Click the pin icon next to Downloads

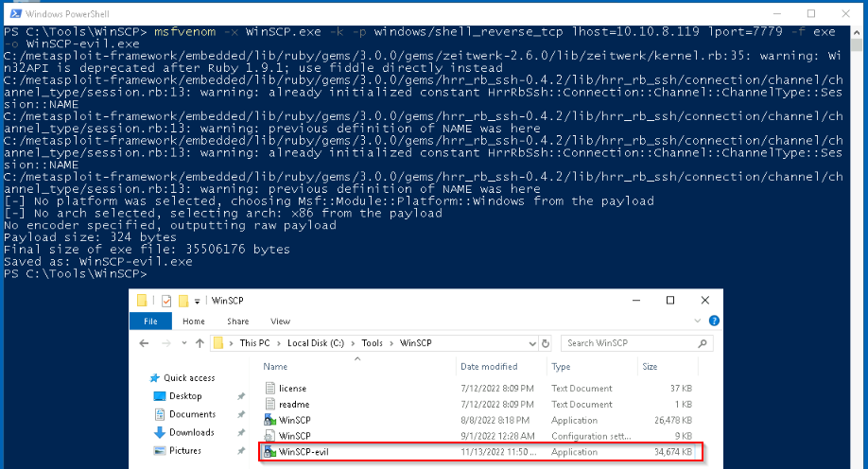click(241, 432)
